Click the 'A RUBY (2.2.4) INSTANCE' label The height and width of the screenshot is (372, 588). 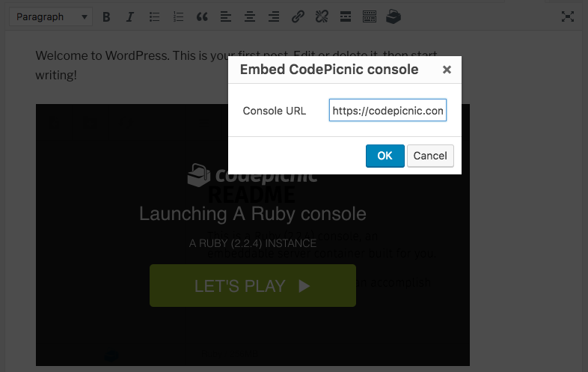[253, 243]
